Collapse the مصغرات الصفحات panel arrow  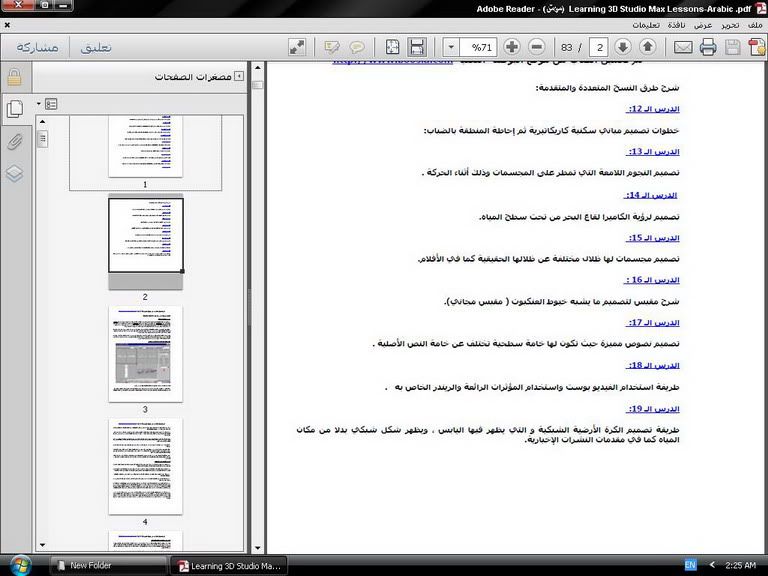tap(239, 76)
